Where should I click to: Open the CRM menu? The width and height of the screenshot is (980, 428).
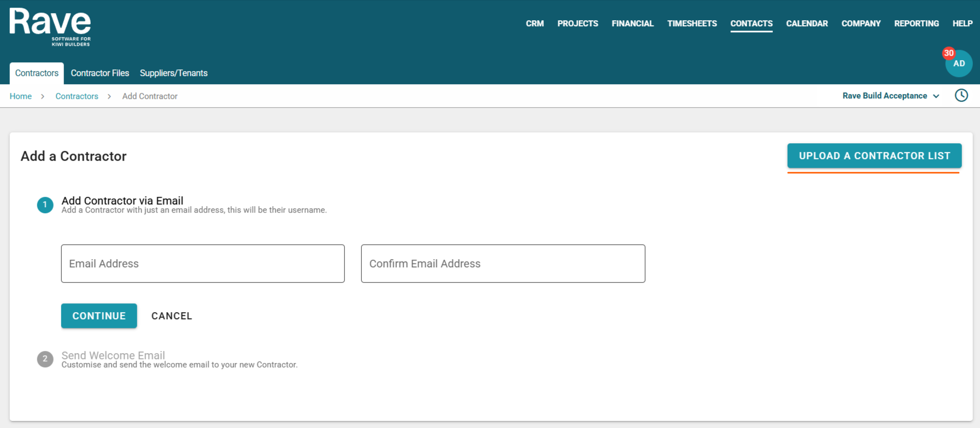click(x=535, y=24)
